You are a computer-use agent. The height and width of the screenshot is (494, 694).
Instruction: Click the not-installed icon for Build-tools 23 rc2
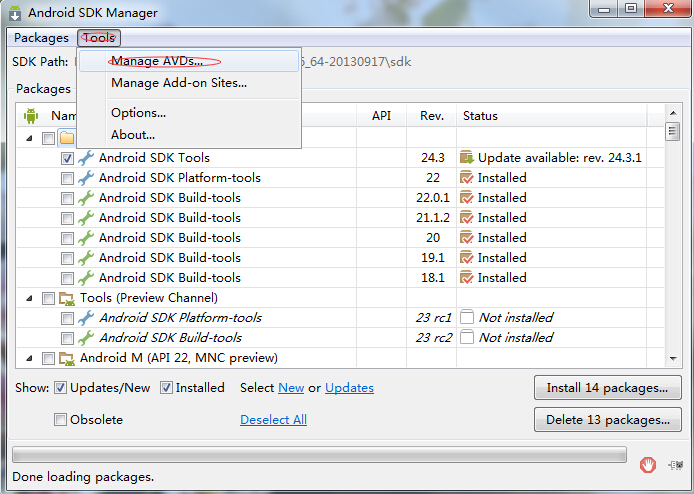[467, 337]
